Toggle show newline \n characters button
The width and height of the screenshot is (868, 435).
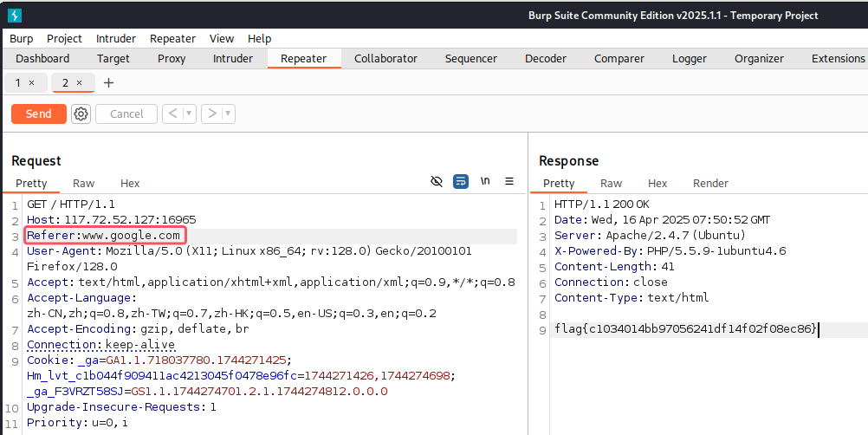coord(485,181)
